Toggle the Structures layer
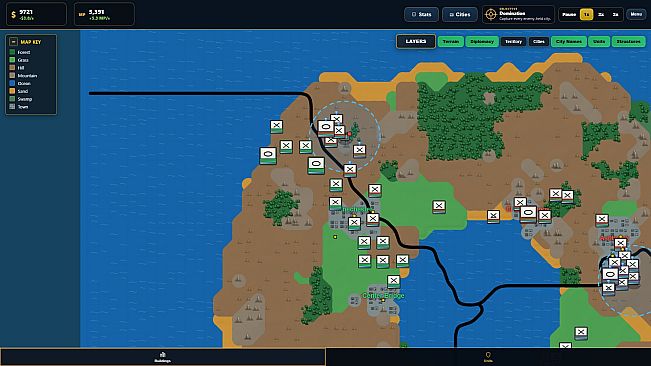Screen dimensions: 651x366 (629, 41)
